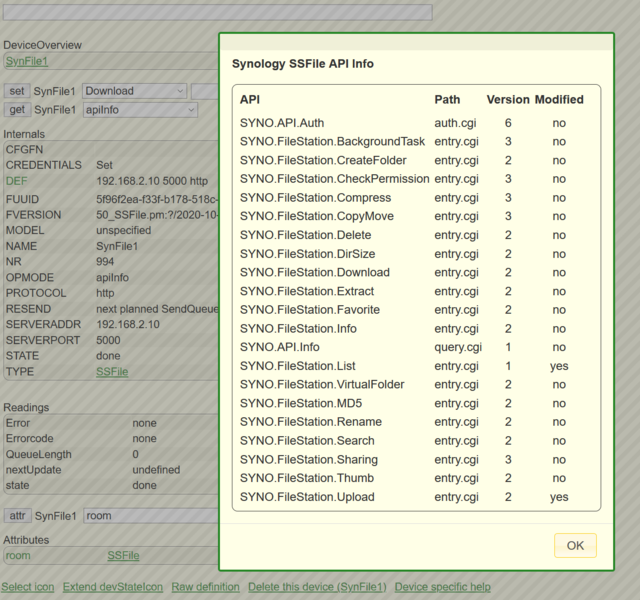Screen dimensions: 640x600
Task: Click the Version column header
Action: (x=508, y=100)
